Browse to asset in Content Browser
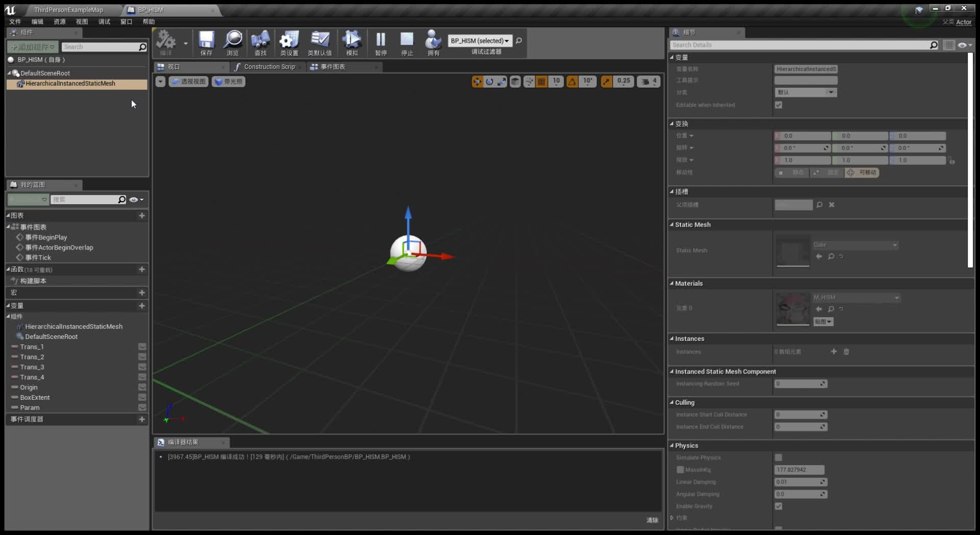 [233, 43]
